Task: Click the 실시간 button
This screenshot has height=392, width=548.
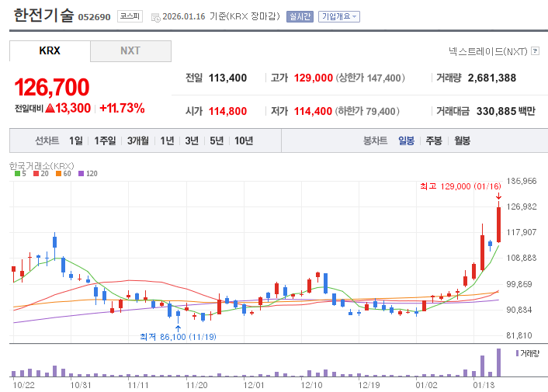Action: coord(300,16)
